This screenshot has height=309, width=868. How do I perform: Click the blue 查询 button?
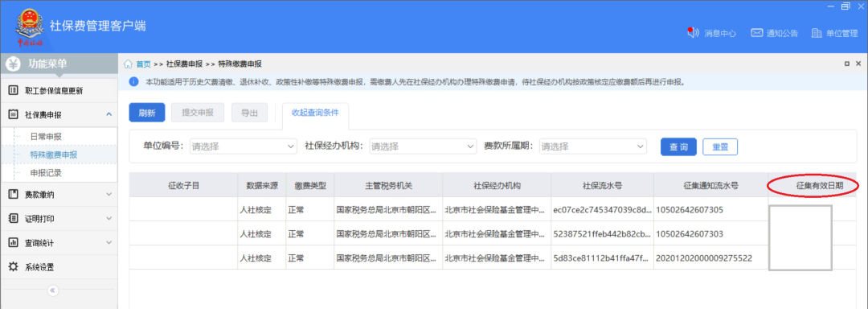(x=678, y=146)
